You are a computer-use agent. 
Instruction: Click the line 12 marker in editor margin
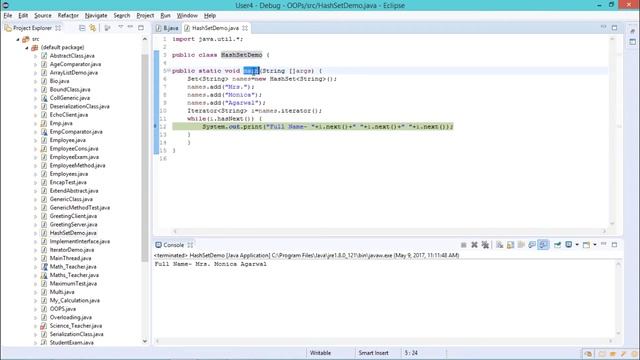click(156, 127)
